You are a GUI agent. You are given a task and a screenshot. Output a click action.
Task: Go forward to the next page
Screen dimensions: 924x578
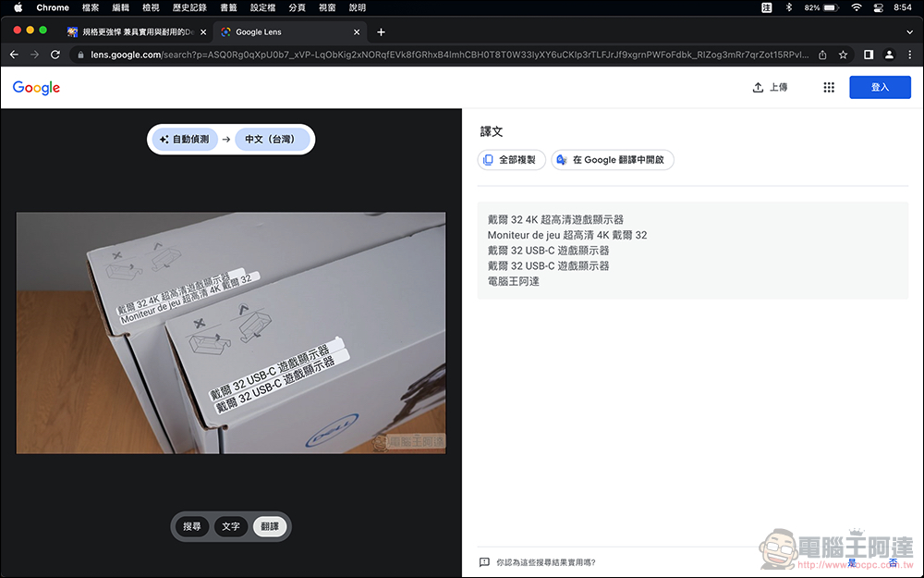click(35, 55)
